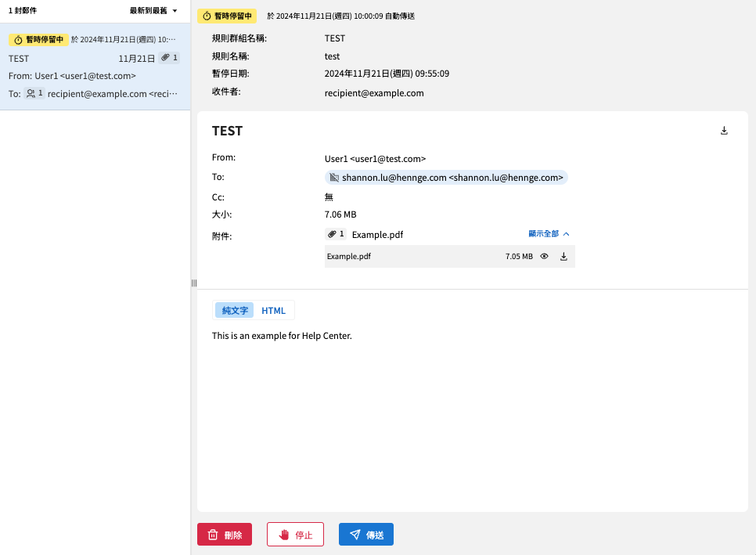Click the panel splitter handle
The image size is (756, 555).
coord(194,283)
